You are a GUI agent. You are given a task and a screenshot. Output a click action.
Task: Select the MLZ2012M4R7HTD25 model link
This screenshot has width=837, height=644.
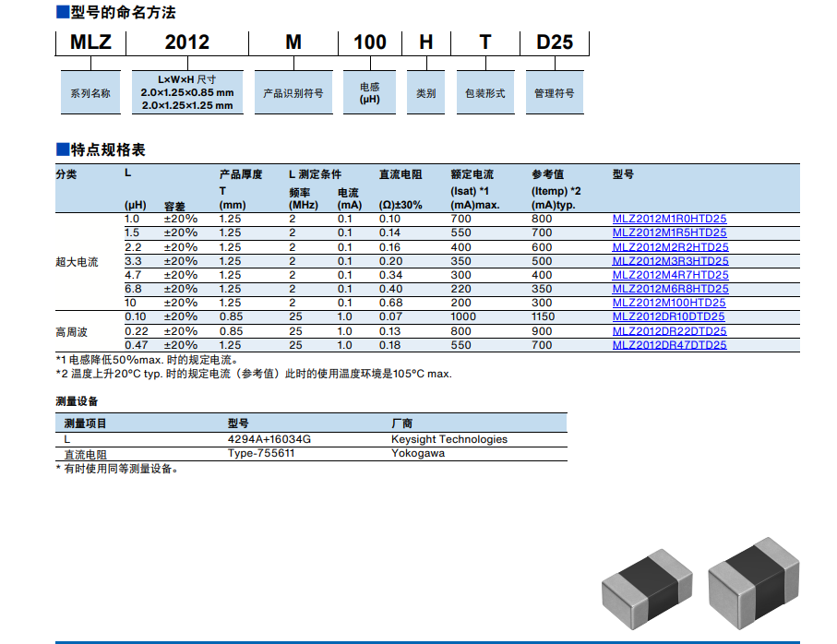[x=670, y=275]
